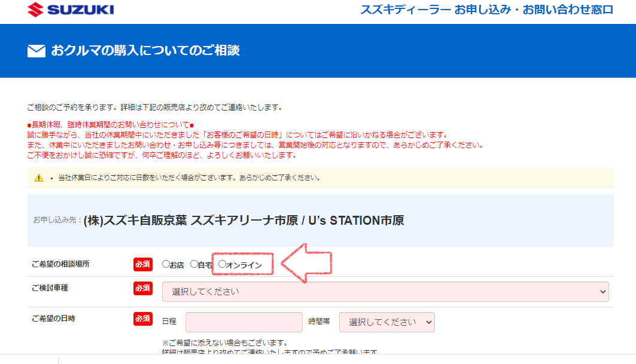Open the 時間帯 dropdown
Image resolution: width=636 pixels, height=364 pixels.
[x=387, y=322]
